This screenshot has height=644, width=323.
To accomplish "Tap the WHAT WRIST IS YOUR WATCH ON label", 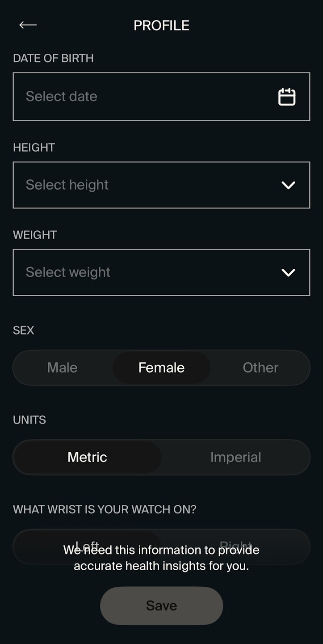I will pyautogui.click(x=105, y=509).
